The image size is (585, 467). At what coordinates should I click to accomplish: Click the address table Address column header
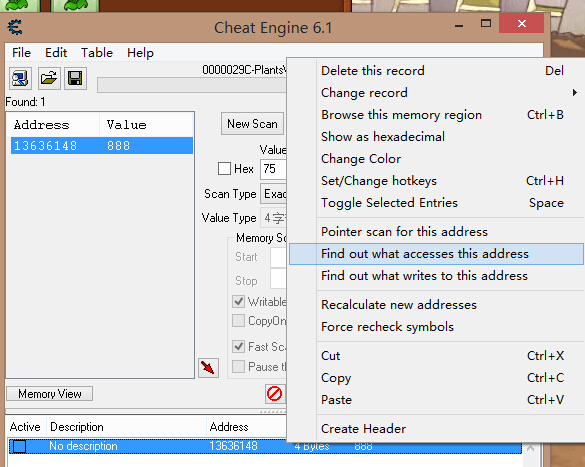click(x=246, y=427)
